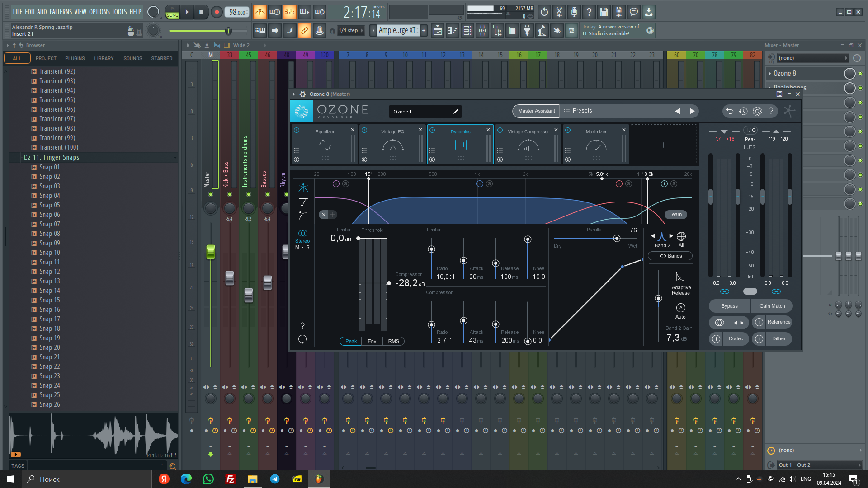Image resolution: width=868 pixels, height=488 pixels.
Task: Enable Auto gain in Dynamics
Action: [680, 308]
